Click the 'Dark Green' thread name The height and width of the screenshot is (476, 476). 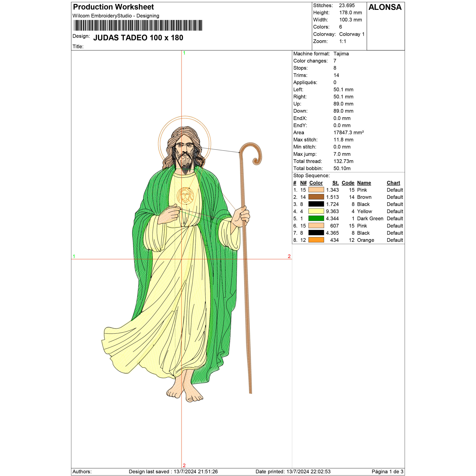coord(370,218)
